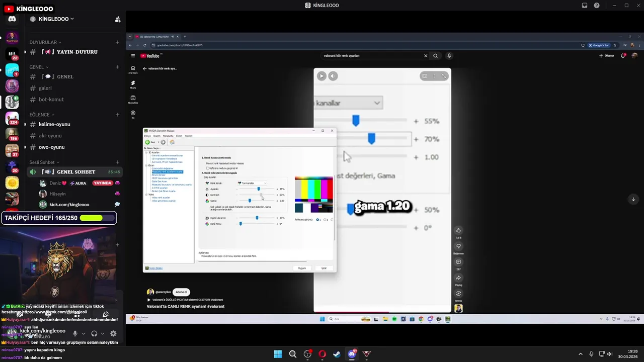Click YouTube voice search microphone icon
This screenshot has height=362, width=644.
pos(449,56)
